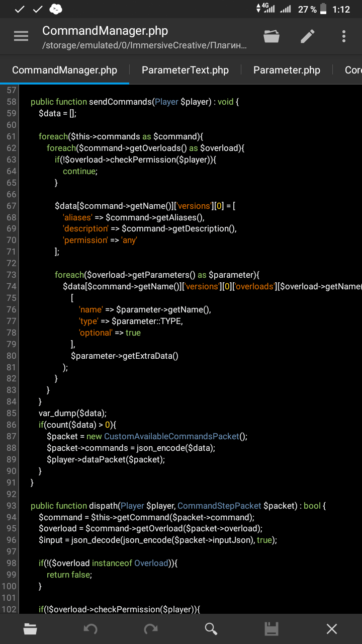This screenshot has height=644, width=362.
Task: Select the CommandManager.php tab
Action: [64, 70]
